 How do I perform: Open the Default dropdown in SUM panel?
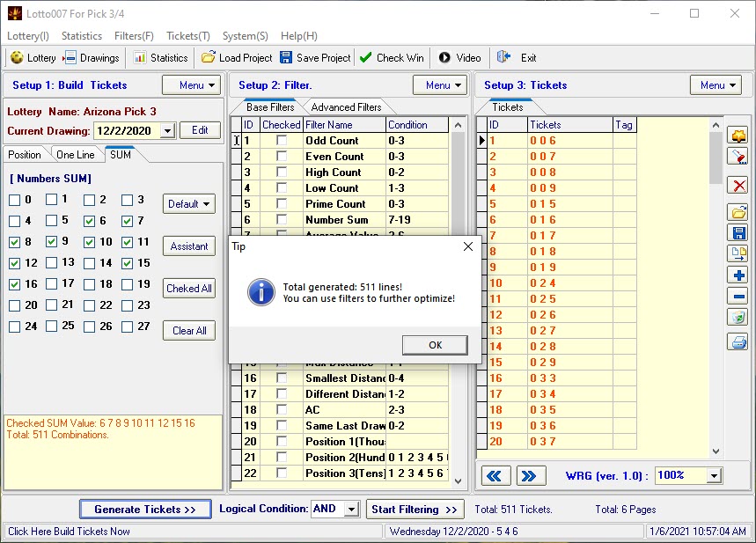point(188,203)
